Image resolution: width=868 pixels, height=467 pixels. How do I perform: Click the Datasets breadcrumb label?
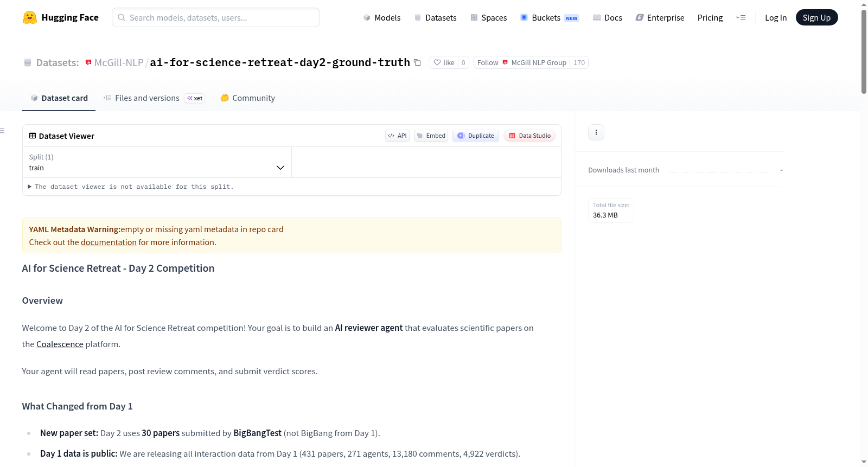pos(58,62)
